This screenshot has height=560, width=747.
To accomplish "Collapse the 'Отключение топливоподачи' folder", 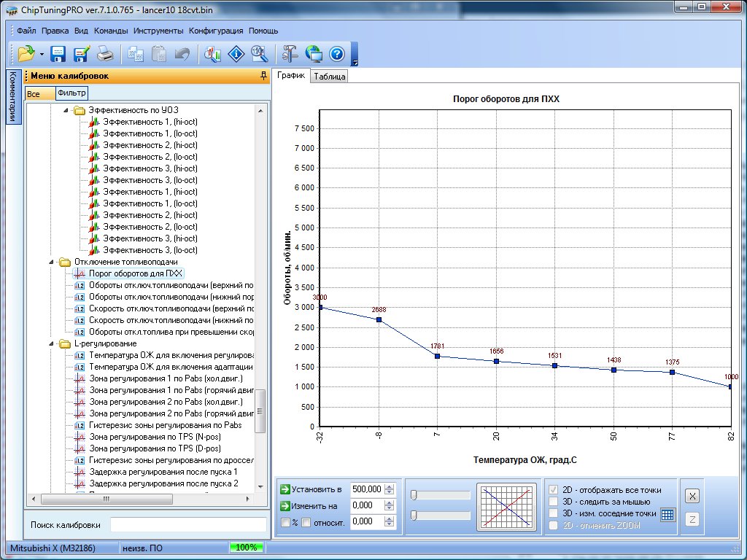I will pyautogui.click(x=51, y=262).
